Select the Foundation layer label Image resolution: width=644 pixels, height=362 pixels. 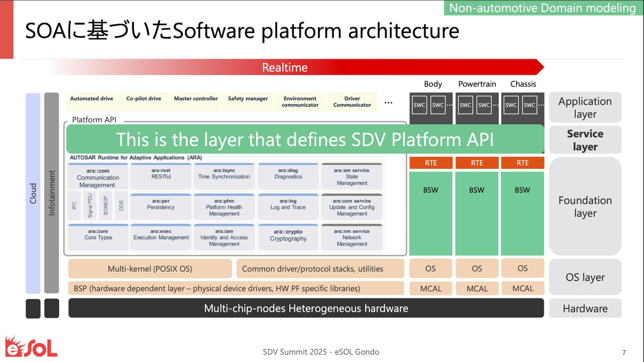[585, 206]
